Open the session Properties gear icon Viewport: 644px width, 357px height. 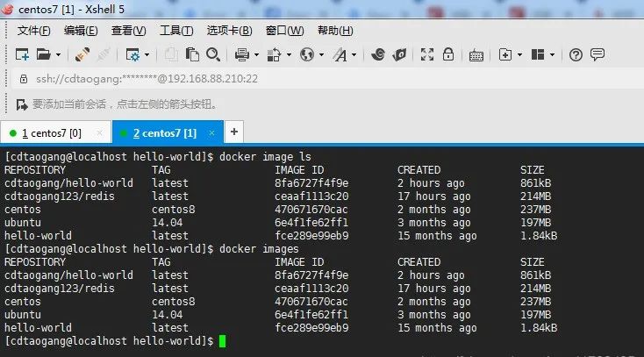(x=132, y=54)
